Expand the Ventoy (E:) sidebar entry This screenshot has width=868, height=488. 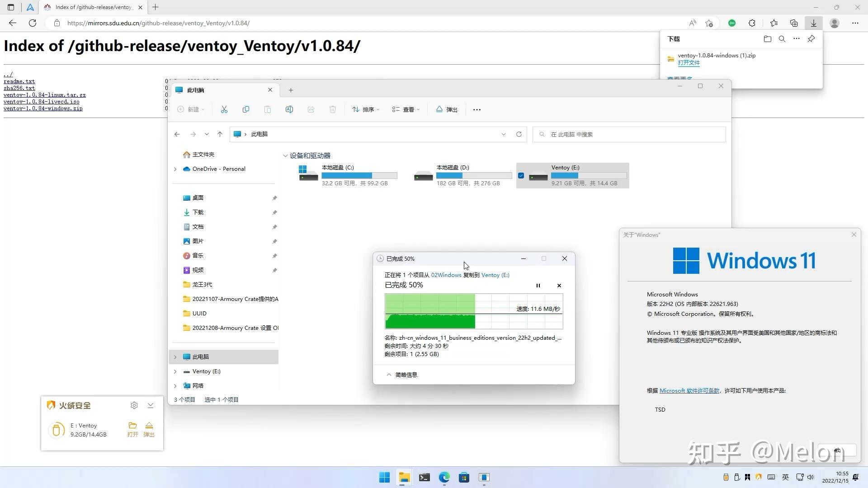pos(175,371)
